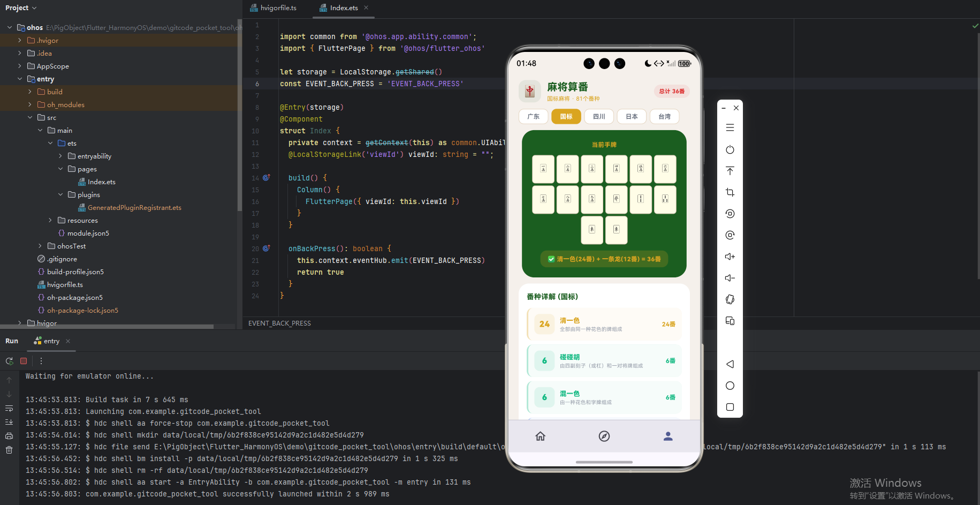This screenshot has width=980, height=505.
Task: Open GeneratedPluginRegistrant.ets in tree
Action: 130,207
